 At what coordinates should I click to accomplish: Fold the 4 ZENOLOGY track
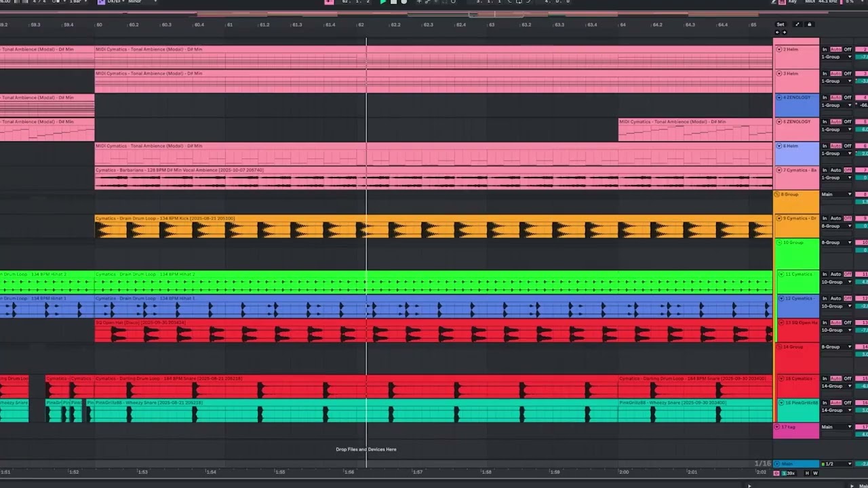779,98
